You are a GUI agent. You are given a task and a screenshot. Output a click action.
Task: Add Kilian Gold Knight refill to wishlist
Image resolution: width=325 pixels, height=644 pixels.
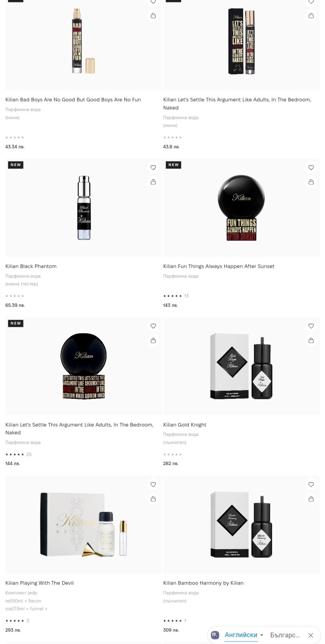click(311, 326)
